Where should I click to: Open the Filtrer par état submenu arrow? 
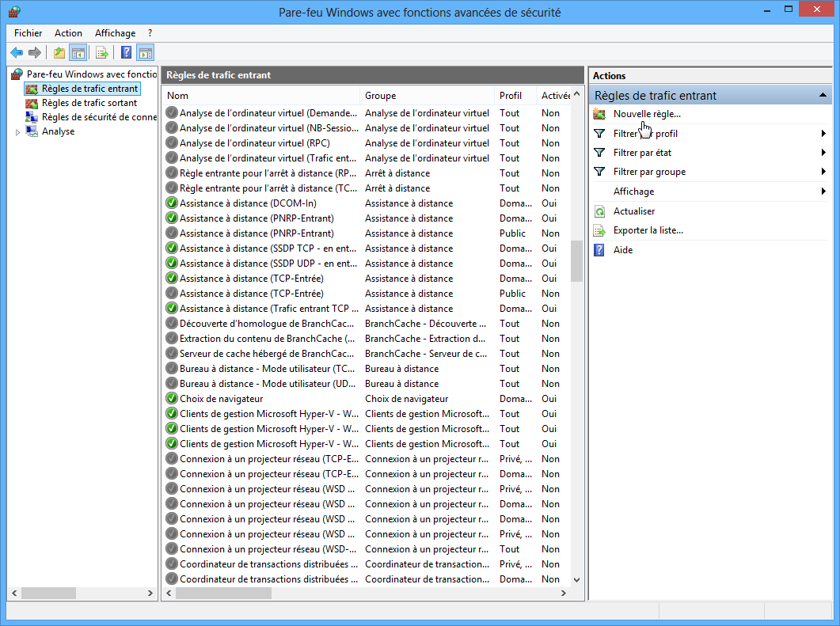click(x=823, y=153)
